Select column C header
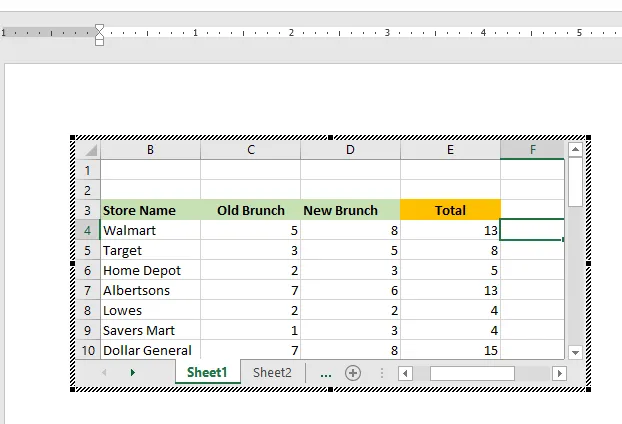This screenshot has width=622, height=424. pos(251,150)
